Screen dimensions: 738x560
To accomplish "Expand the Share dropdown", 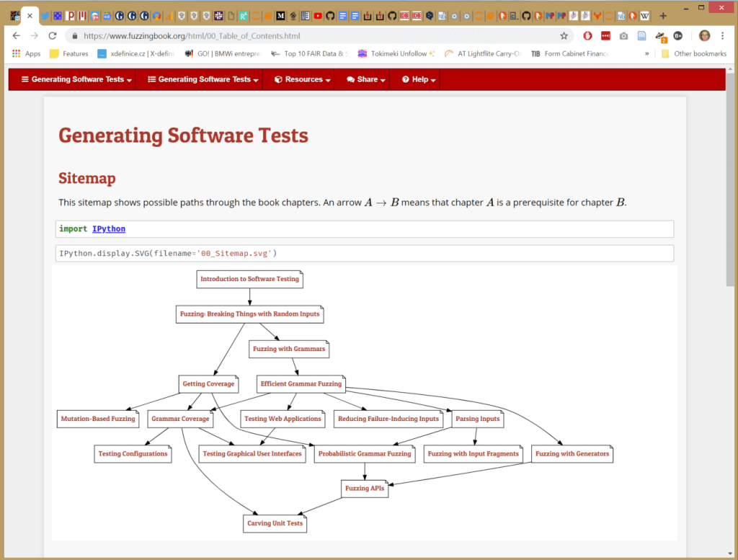I will pyautogui.click(x=364, y=79).
